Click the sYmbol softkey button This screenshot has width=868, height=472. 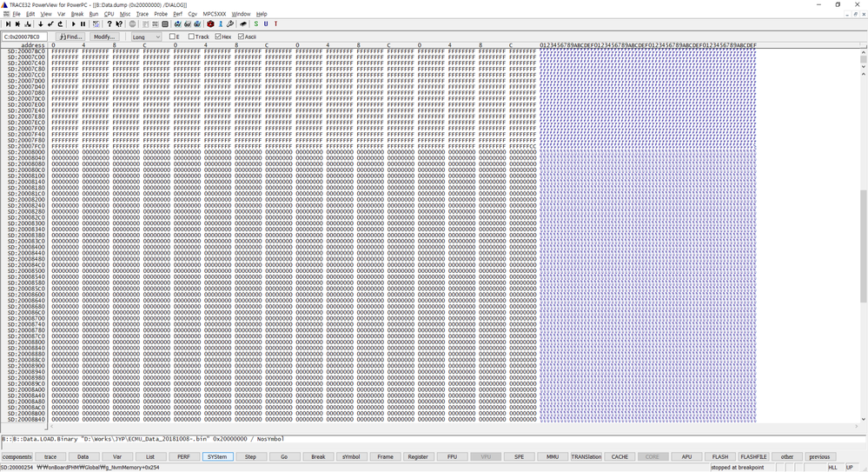point(351,456)
